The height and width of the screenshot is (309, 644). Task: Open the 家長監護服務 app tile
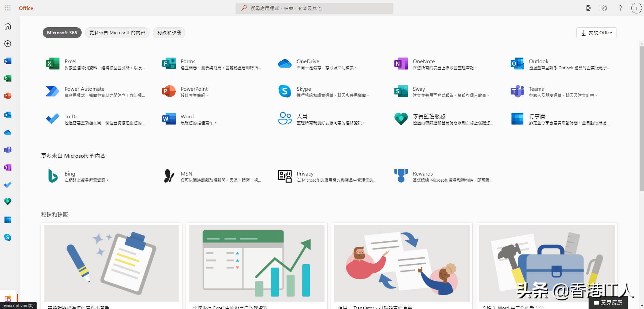pos(444,119)
